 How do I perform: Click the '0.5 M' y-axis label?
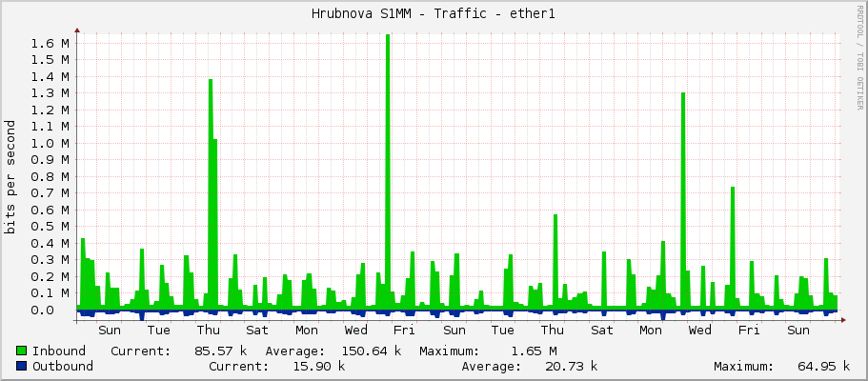point(50,227)
